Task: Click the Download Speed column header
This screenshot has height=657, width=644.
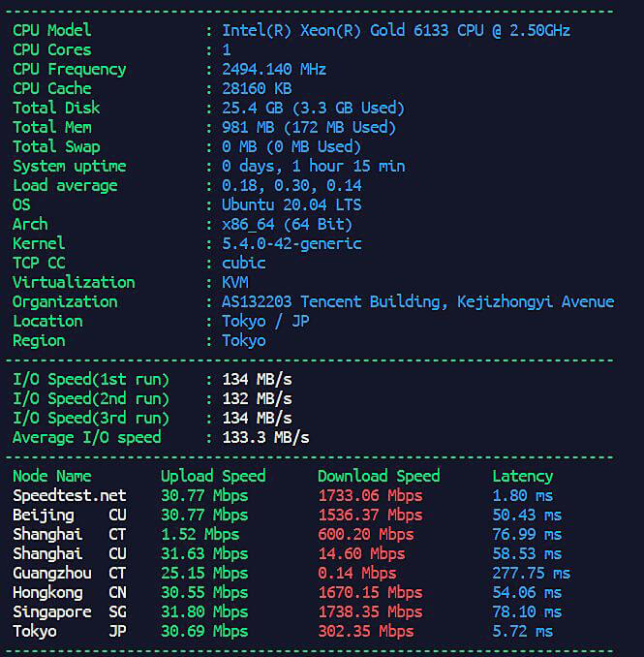Action: pyautogui.click(x=379, y=476)
